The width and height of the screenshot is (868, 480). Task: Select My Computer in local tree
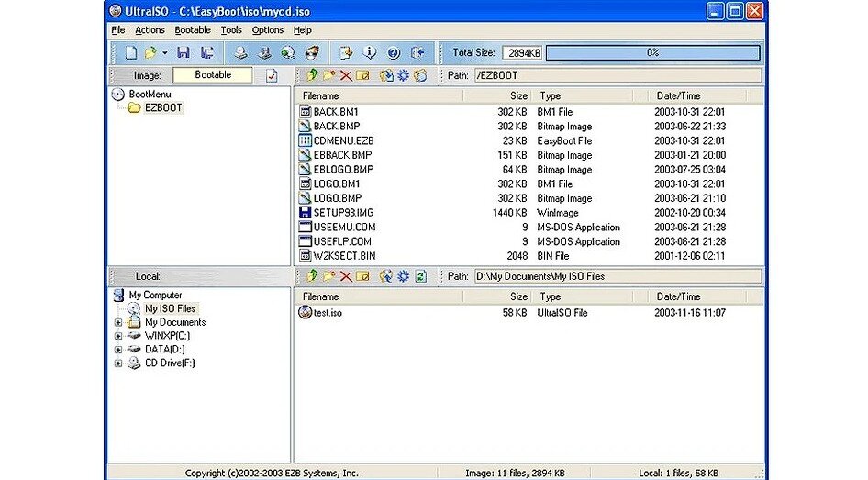point(156,296)
